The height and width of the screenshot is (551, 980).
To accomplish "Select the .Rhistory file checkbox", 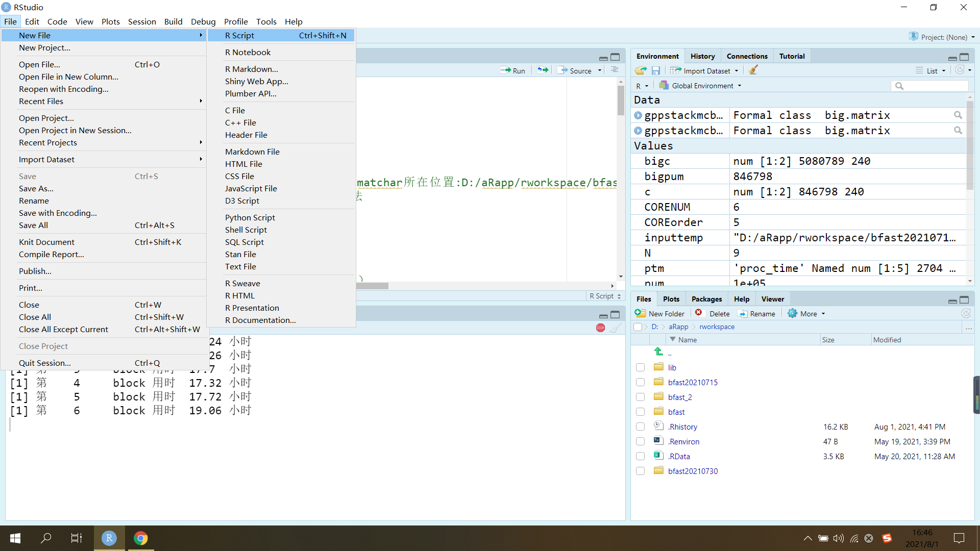I will click(640, 427).
